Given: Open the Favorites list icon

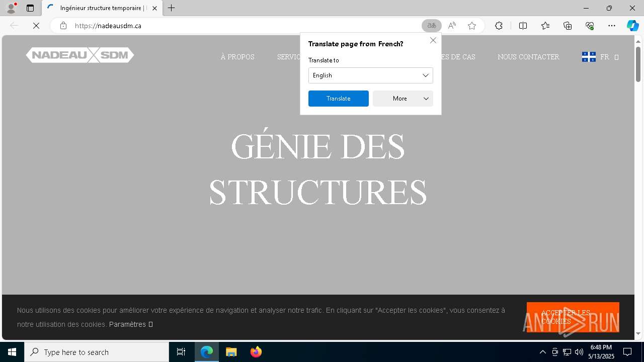Looking at the screenshot, I should point(545,26).
